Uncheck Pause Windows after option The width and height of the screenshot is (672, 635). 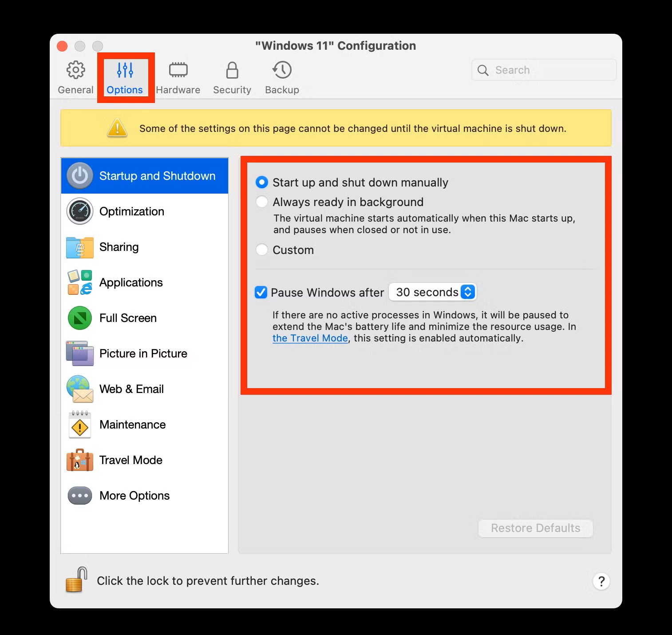coord(261,292)
